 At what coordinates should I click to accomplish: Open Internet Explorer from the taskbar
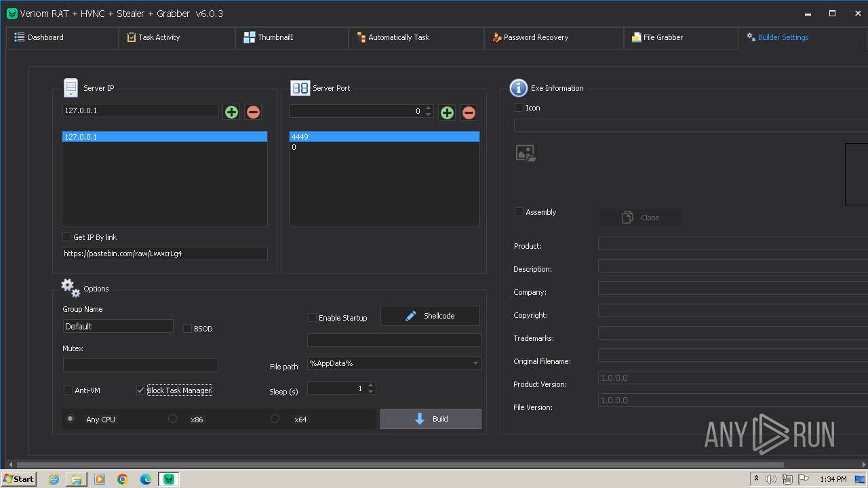[54, 479]
